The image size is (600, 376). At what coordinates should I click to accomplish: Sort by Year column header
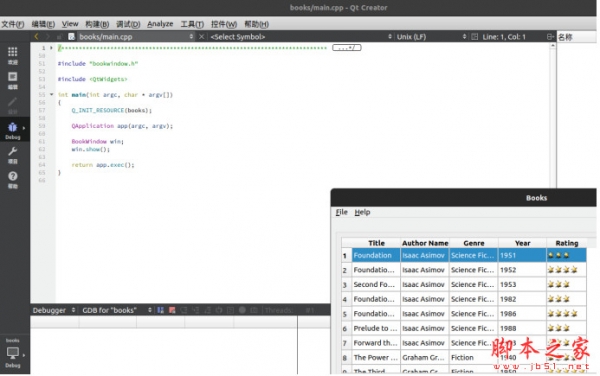pos(522,243)
